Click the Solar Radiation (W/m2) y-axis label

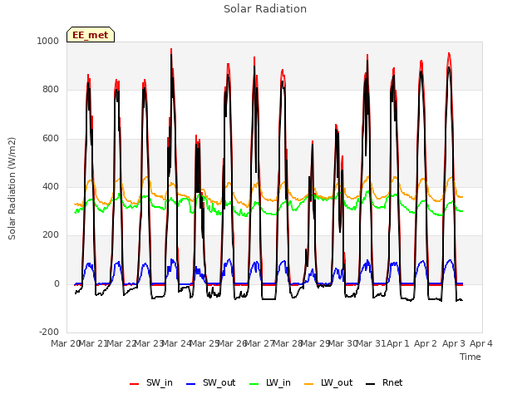[12, 189]
